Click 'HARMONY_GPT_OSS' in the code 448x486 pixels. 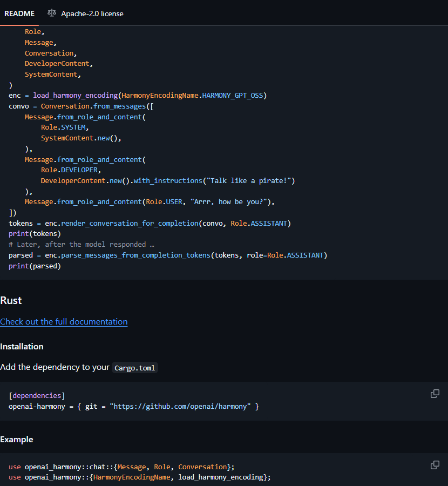click(x=232, y=96)
